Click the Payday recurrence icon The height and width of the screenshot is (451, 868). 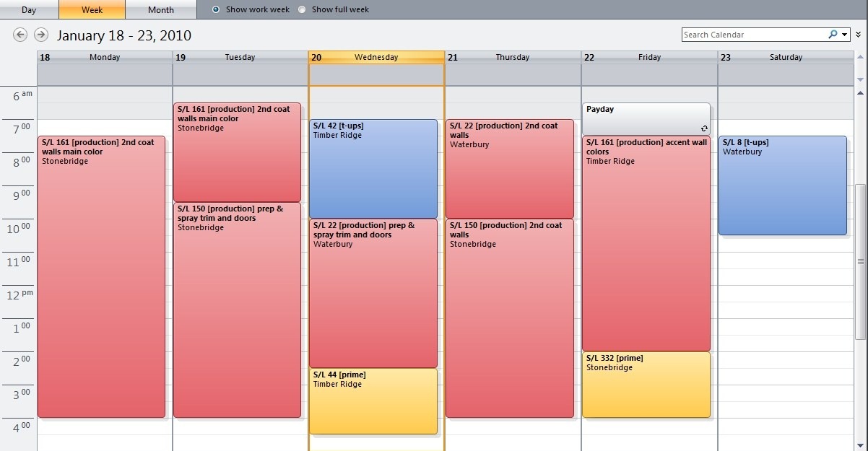(704, 128)
